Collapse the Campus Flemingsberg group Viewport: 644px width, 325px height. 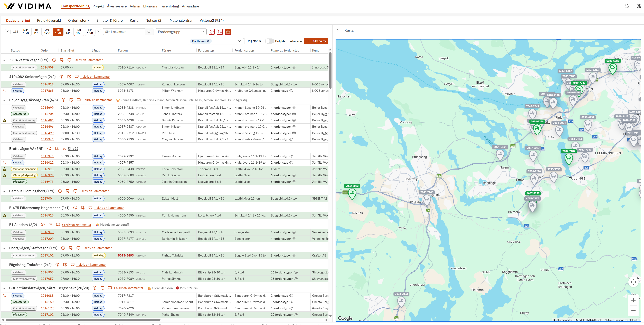pos(4,191)
